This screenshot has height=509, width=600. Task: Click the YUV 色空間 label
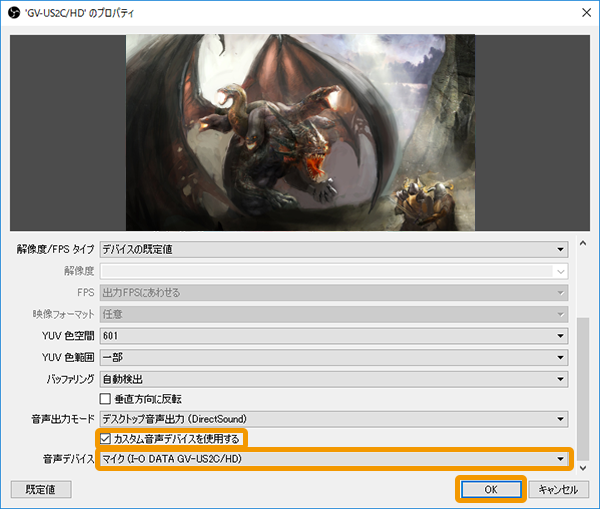pyautogui.click(x=68, y=336)
